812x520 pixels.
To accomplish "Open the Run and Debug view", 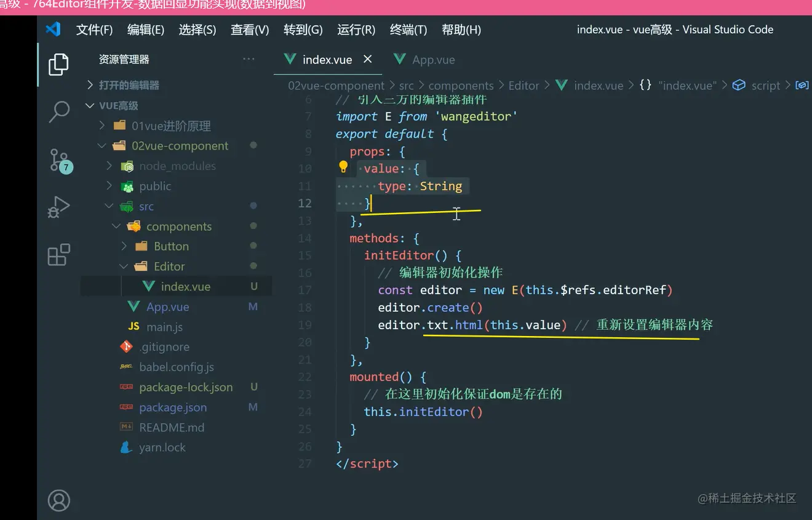I will (58, 207).
